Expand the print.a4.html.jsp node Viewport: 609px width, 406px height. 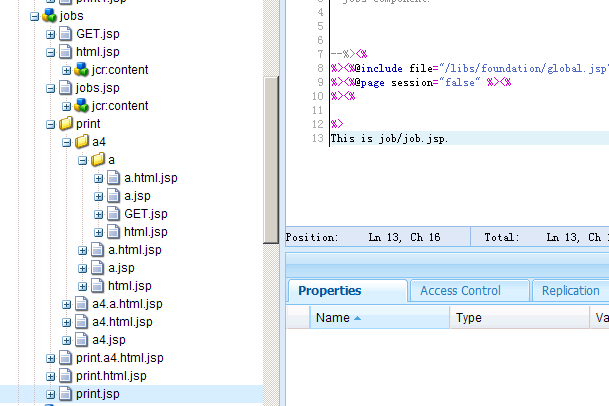coord(50,358)
